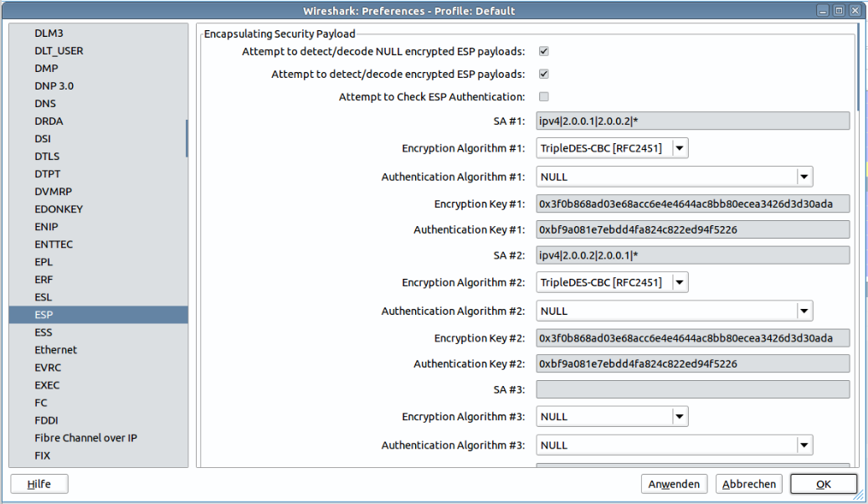
Task: Click the SA #1 input field
Action: [x=692, y=121]
